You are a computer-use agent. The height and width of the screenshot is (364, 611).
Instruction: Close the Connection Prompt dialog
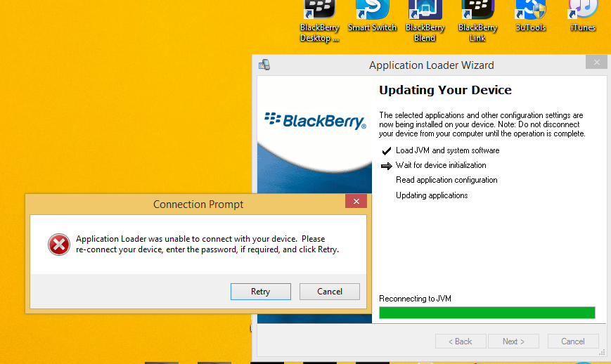(x=356, y=201)
